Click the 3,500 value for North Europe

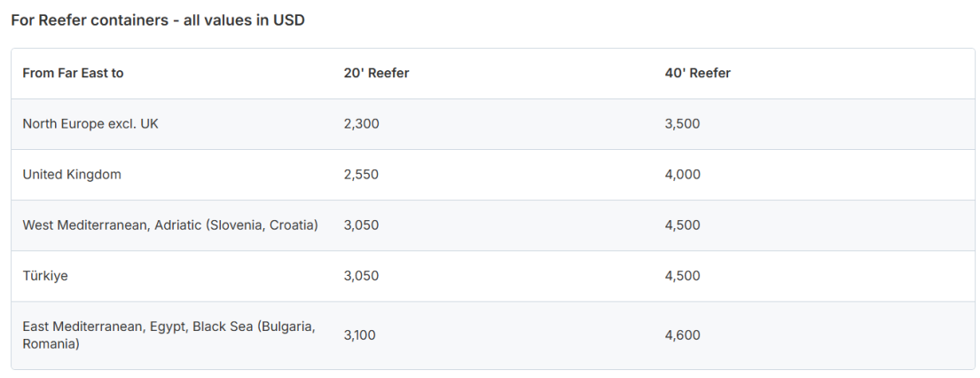[683, 124]
